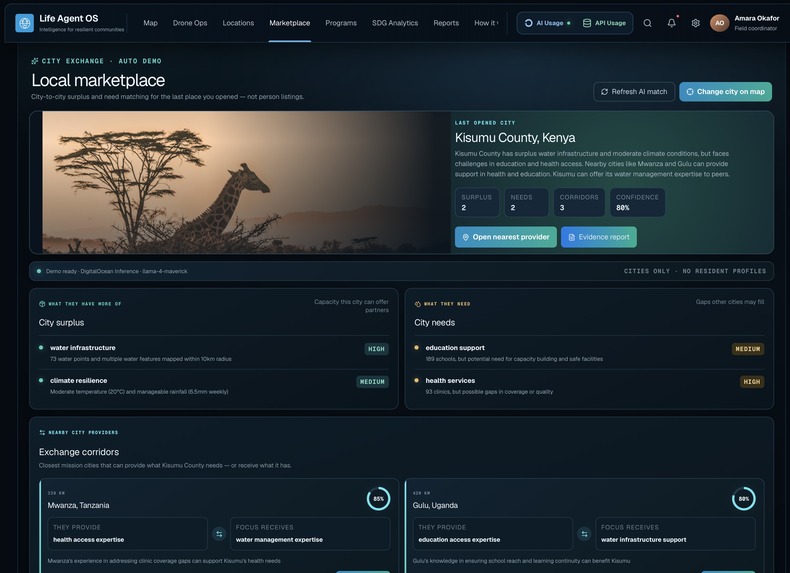
Task: Click Change city on map button
Action: (x=726, y=92)
